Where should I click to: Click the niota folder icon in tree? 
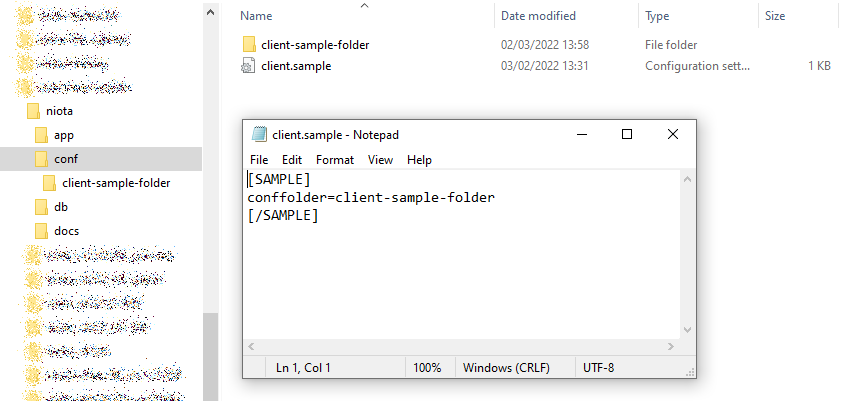tap(33, 110)
